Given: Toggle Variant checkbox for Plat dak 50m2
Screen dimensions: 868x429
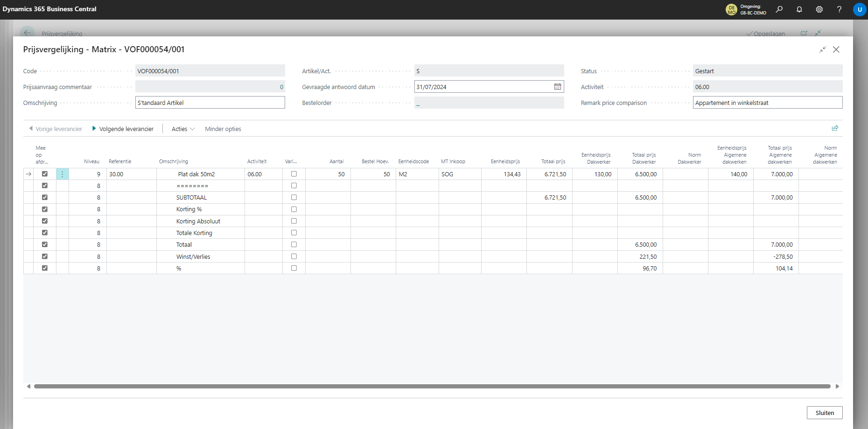Looking at the screenshot, I should coord(294,174).
